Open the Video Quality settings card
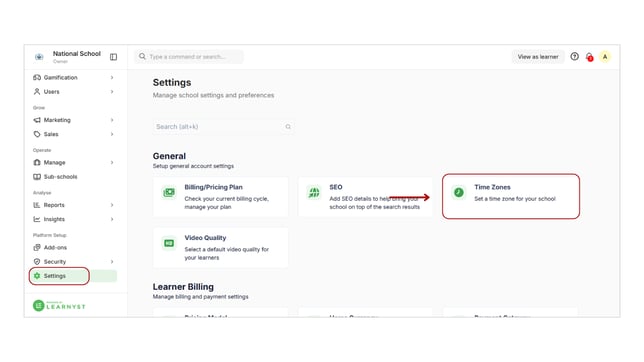644x362 pixels. pos(221,247)
